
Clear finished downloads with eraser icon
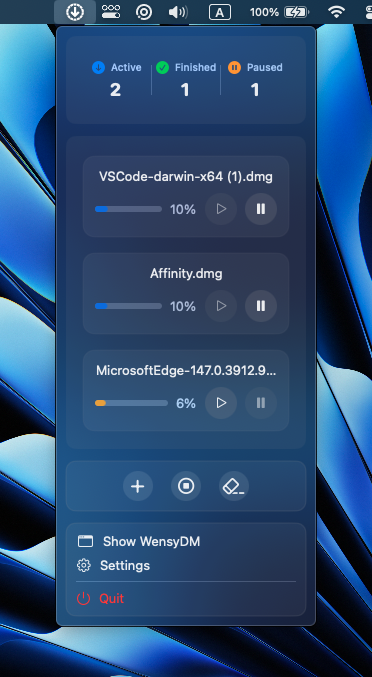tap(234, 486)
